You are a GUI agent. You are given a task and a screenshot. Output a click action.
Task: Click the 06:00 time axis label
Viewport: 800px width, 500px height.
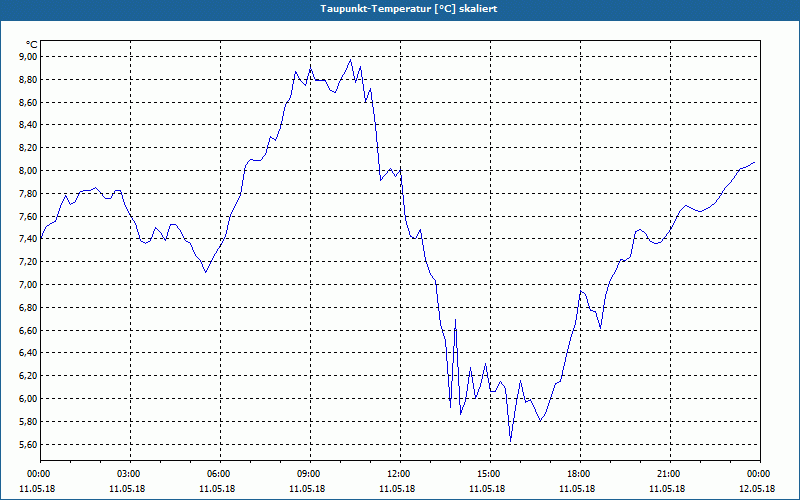pyautogui.click(x=220, y=474)
